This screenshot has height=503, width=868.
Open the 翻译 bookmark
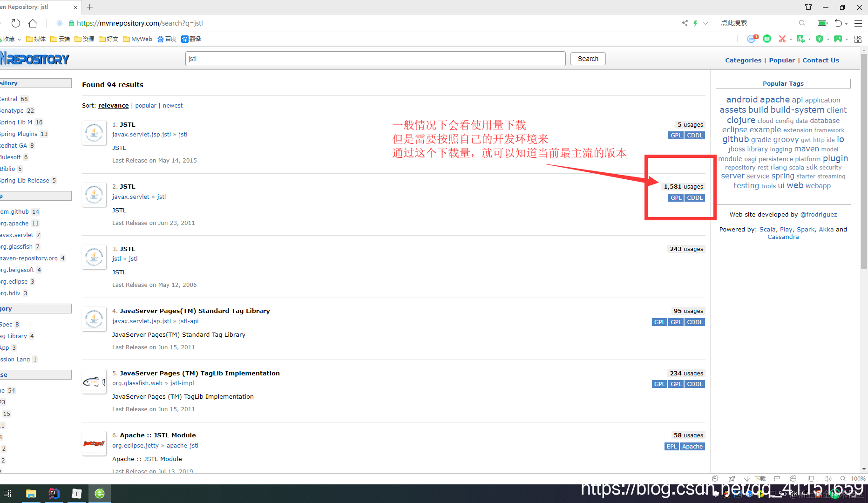[191, 39]
